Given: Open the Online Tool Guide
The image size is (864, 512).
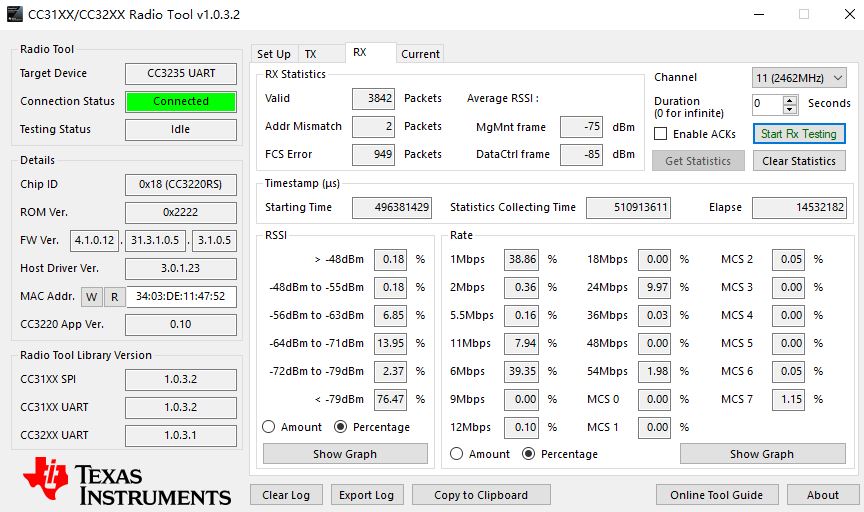Looking at the screenshot, I should [717, 495].
